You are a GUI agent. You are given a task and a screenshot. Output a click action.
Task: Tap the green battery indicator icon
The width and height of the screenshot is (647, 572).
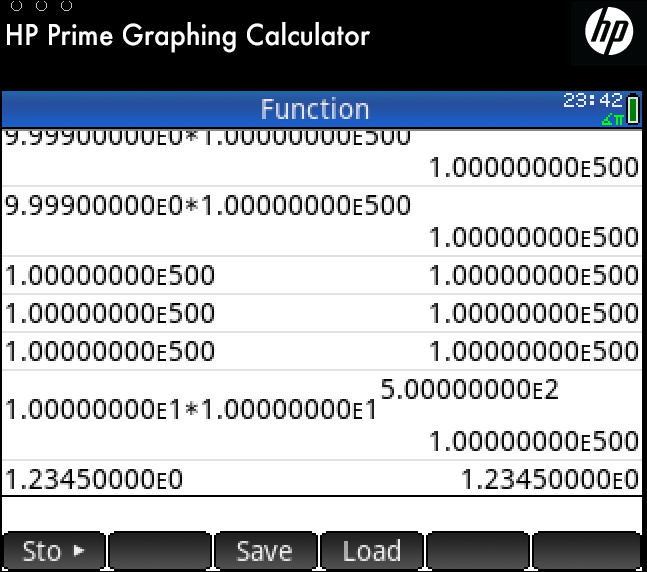point(634,110)
